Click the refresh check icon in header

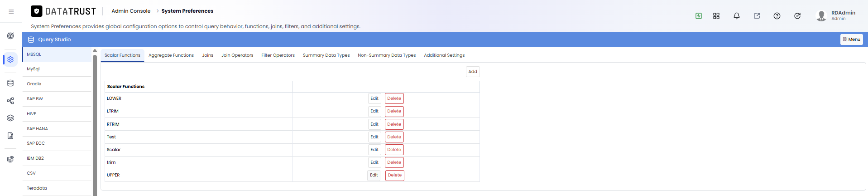click(x=797, y=16)
